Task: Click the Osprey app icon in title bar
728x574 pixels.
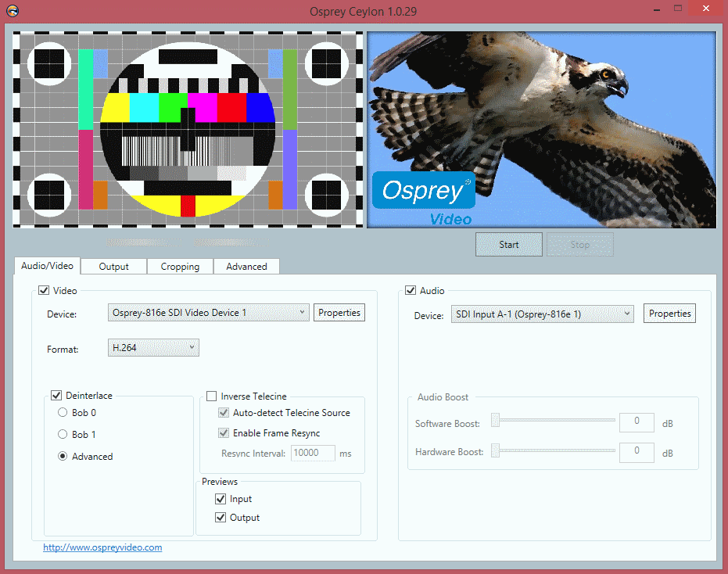Action: 13,12
